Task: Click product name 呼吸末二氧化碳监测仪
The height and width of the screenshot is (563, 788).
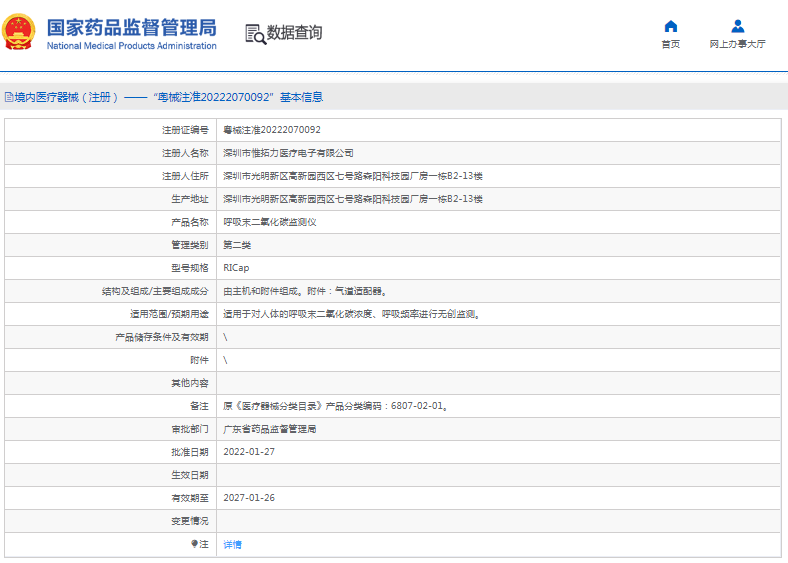Action: [269, 222]
